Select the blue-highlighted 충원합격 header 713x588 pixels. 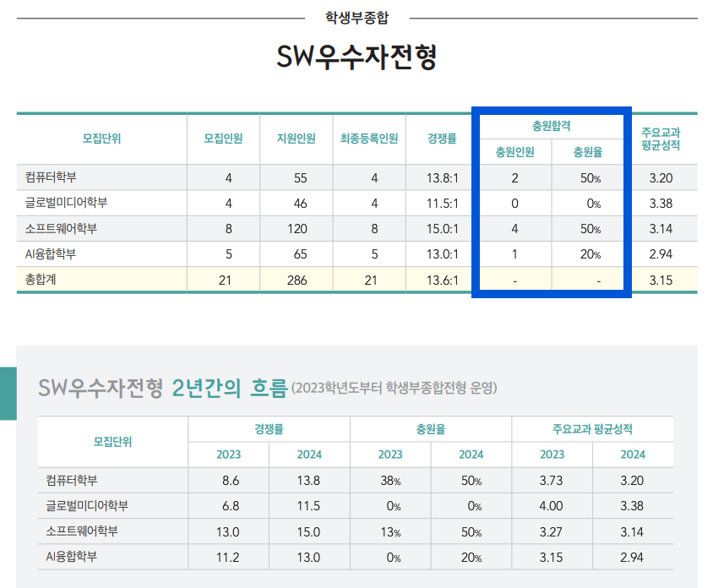551,124
